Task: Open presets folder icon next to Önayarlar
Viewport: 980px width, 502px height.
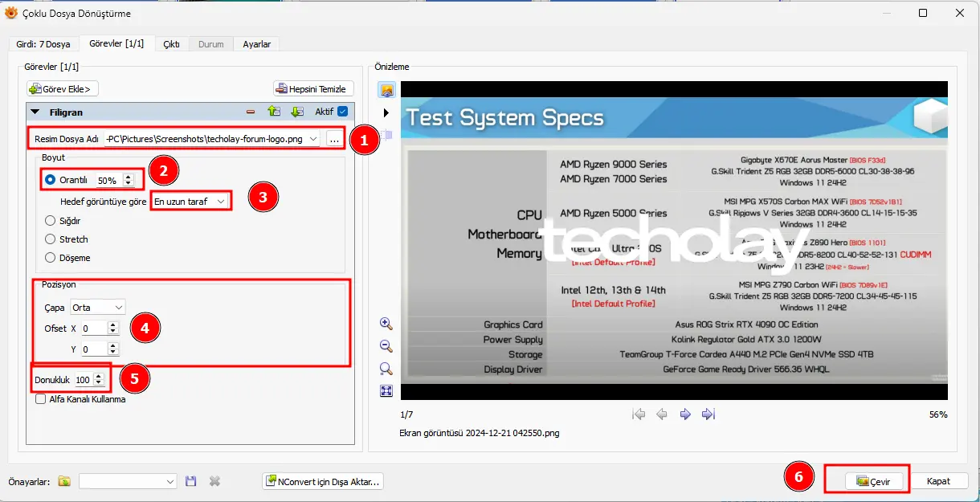Action: [x=64, y=481]
